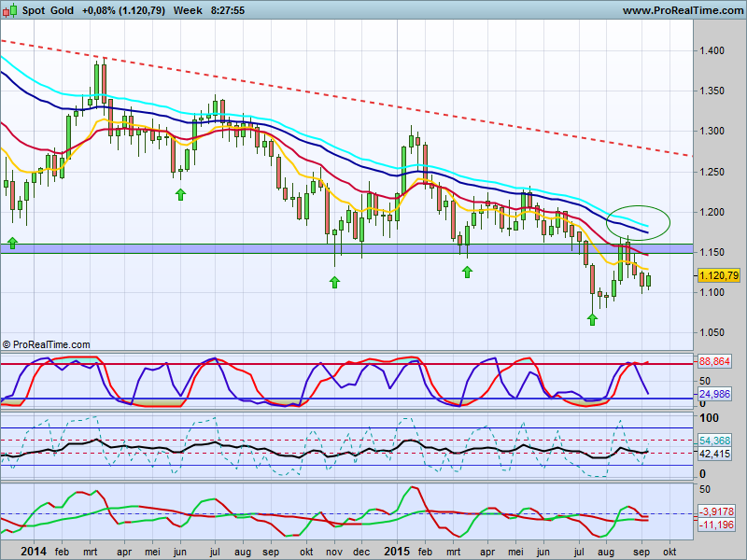The width and height of the screenshot is (747, 560).
Task: Click the mrt label following 2014 feb
Action: [90, 552]
